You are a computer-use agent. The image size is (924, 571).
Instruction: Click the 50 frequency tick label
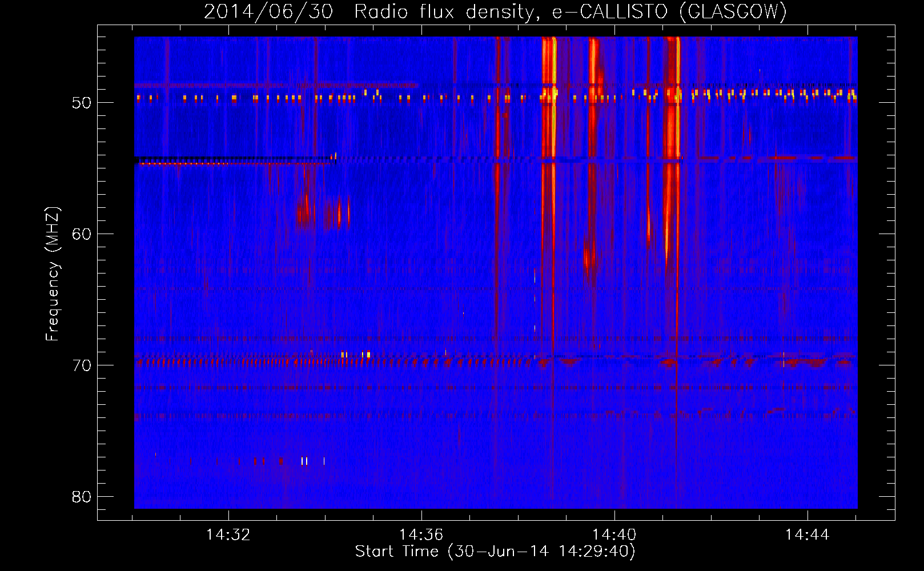[x=82, y=103]
